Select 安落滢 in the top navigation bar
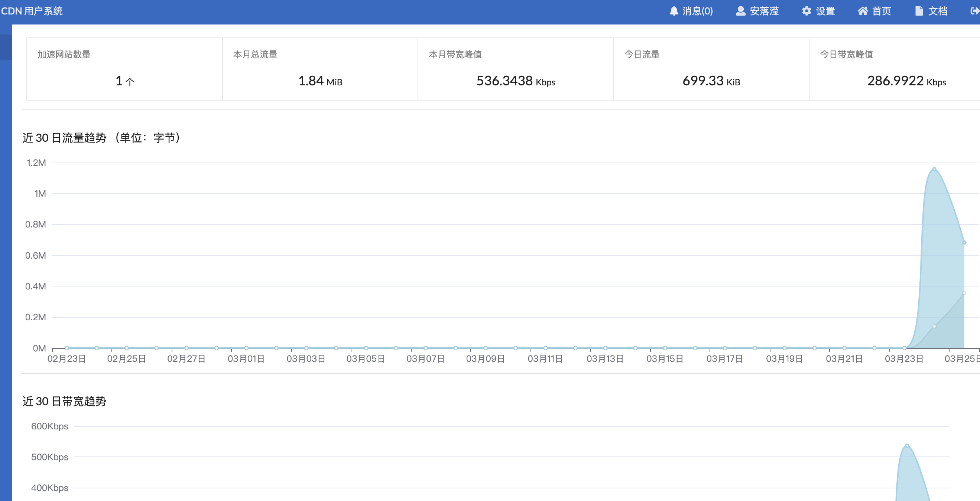 point(765,11)
